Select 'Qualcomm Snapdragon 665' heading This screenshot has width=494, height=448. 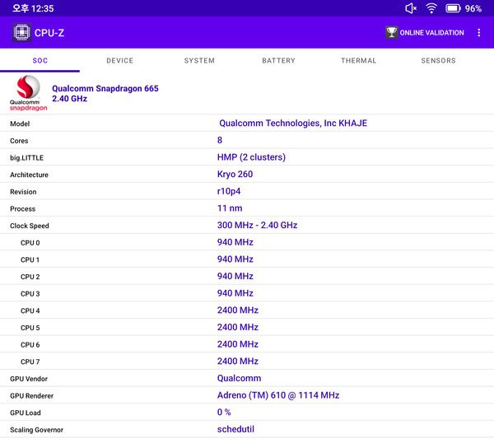point(105,88)
